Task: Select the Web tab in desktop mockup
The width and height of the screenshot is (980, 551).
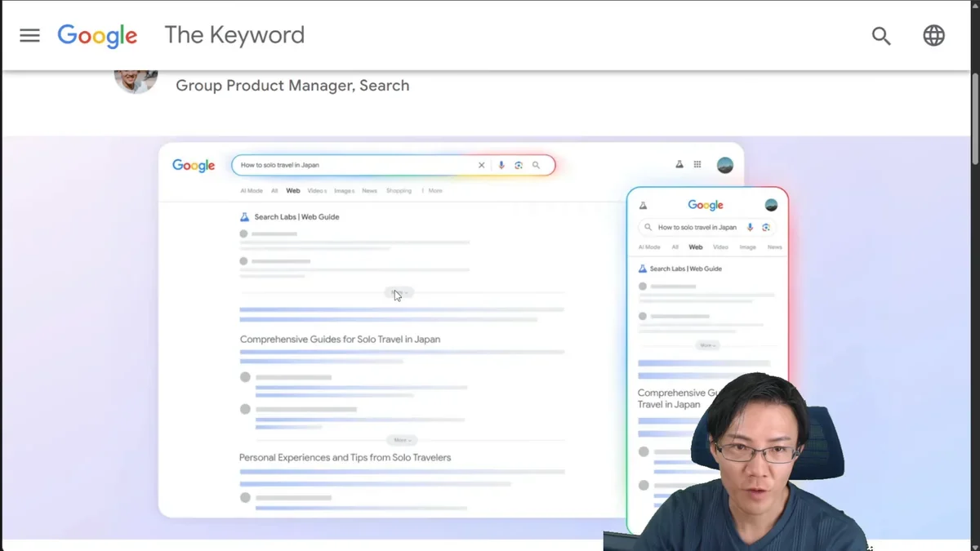Action: [x=293, y=191]
